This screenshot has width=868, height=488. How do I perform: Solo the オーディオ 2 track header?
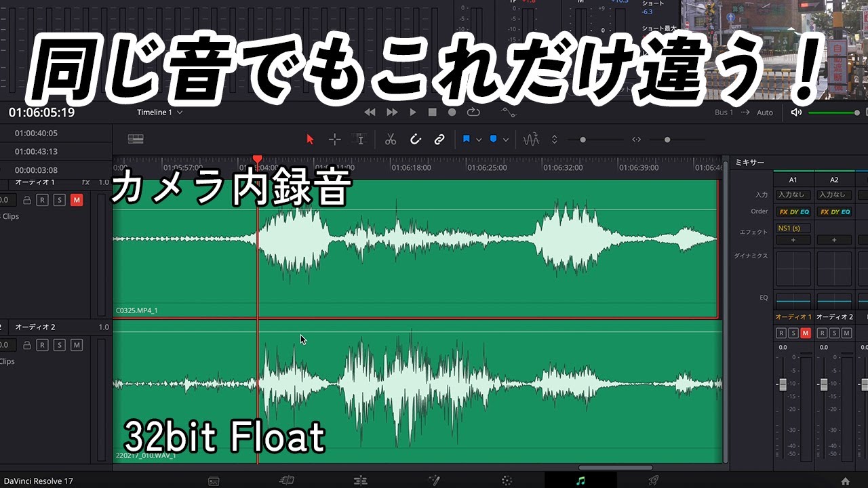60,345
